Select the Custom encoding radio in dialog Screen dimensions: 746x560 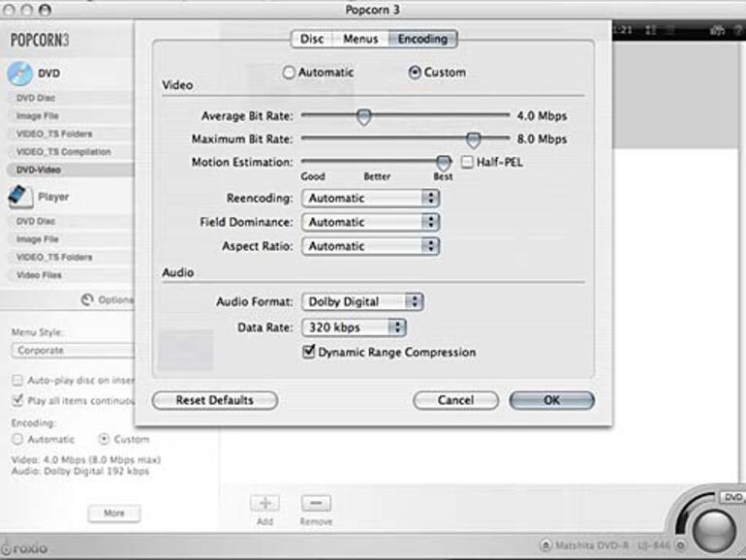coord(415,73)
